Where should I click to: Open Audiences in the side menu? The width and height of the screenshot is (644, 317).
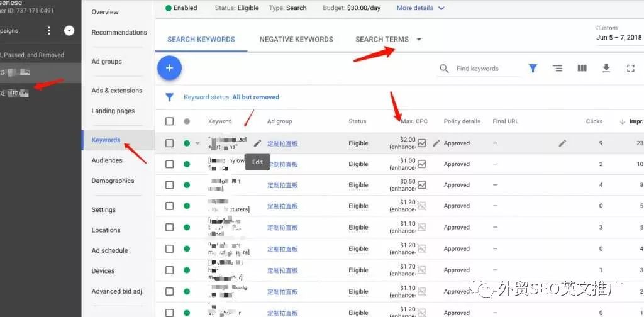107,160
